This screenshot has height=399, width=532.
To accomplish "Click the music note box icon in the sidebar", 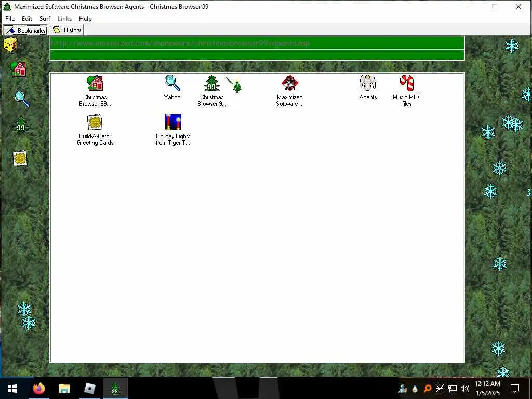I will 10,45.
